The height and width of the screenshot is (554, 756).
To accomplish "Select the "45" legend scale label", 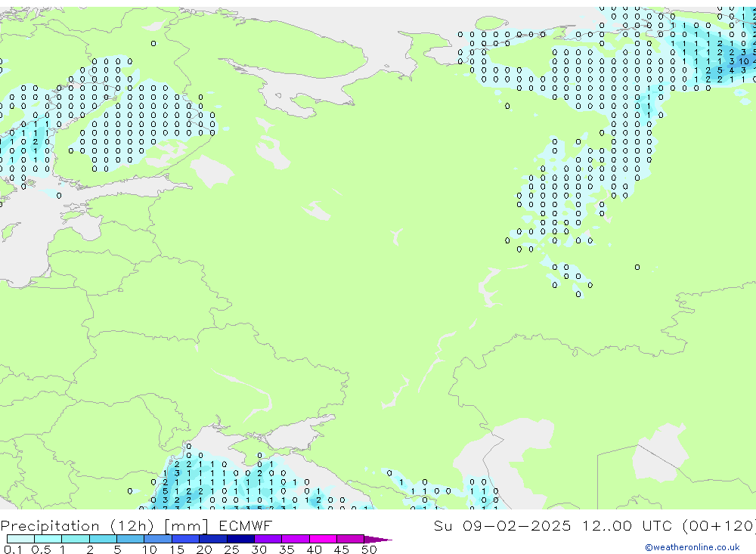I will [x=342, y=549].
